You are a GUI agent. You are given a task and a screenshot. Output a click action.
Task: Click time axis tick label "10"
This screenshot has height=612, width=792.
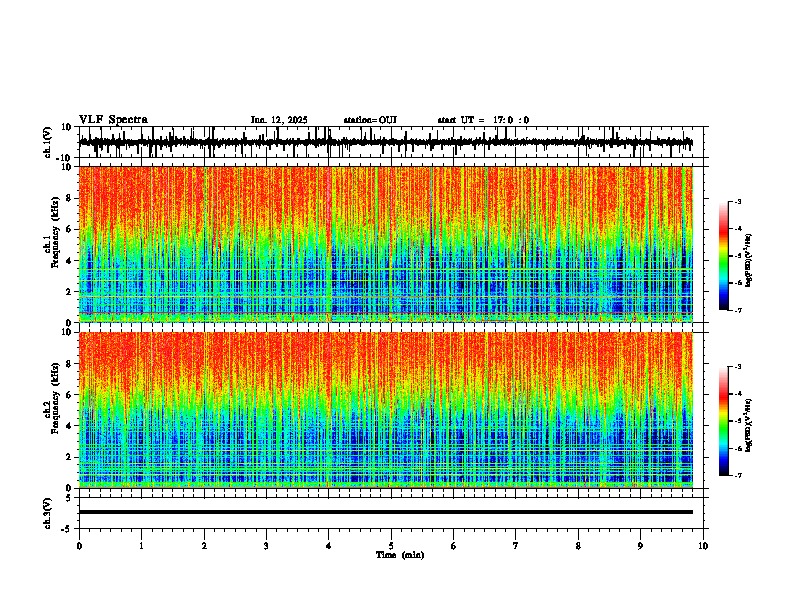(x=703, y=546)
